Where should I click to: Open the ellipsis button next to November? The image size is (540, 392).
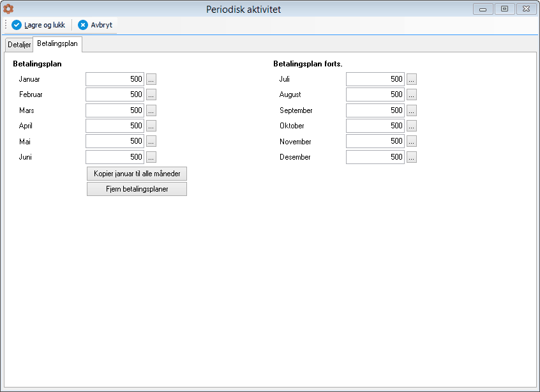click(x=412, y=141)
